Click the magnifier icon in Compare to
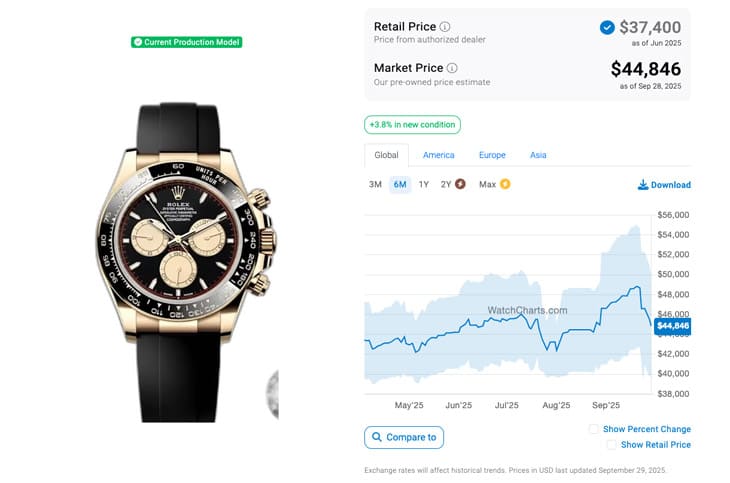This screenshot has height=483, width=730. pyautogui.click(x=376, y=437)
